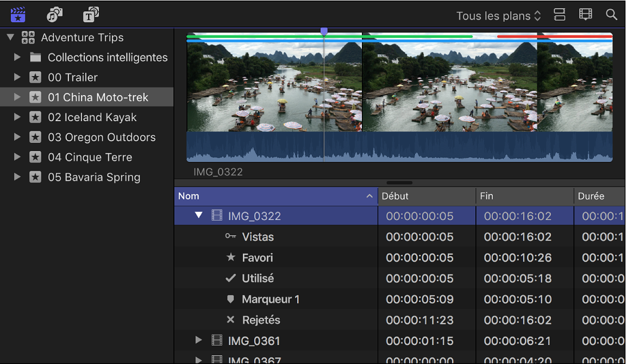Expand the Collections intelligentes folder

pos(17,57)
